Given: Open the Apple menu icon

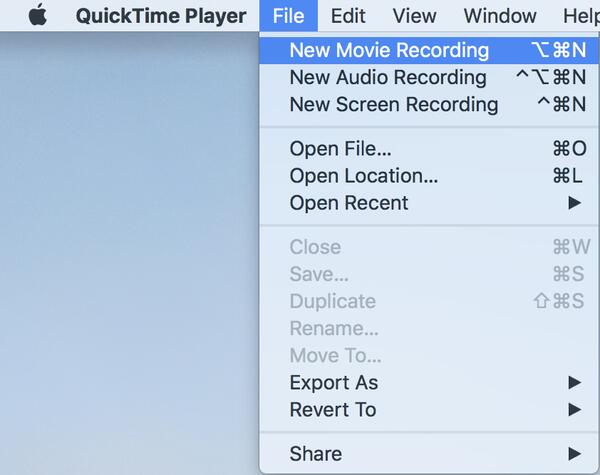Looking at the screenshot, I should [38, 16].
